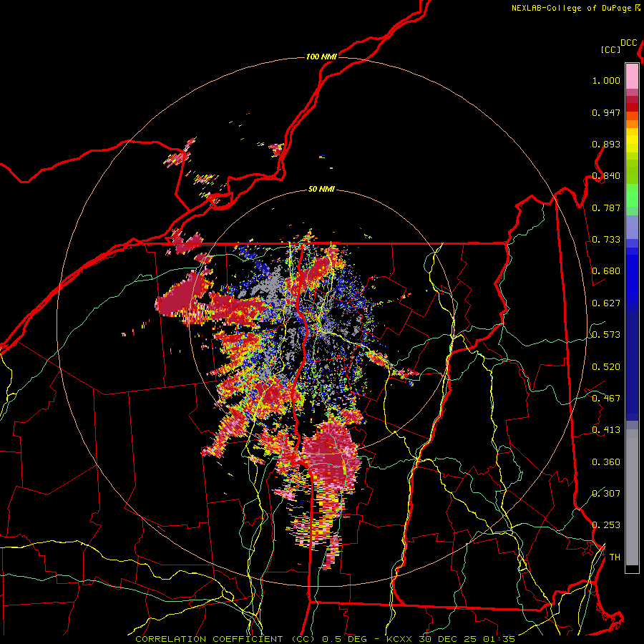The width and height of the screenshot is (644, 644).
Task: Click the 0.787 value on the color scale
Action: (x=606, y=208)
